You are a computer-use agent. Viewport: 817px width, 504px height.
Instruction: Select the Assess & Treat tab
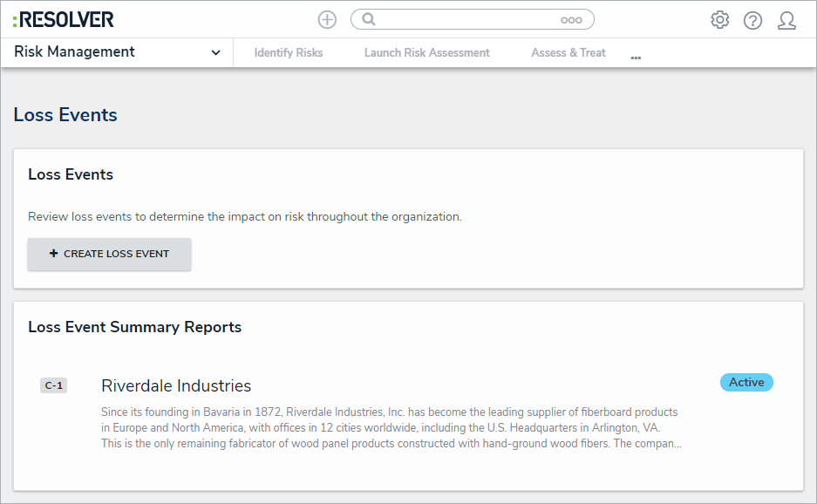(568, 53)
